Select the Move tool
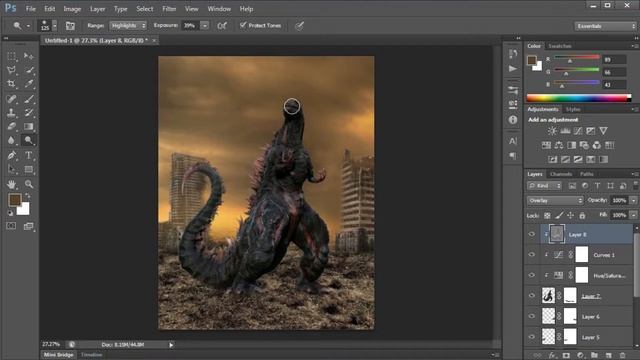 [29, 56]
